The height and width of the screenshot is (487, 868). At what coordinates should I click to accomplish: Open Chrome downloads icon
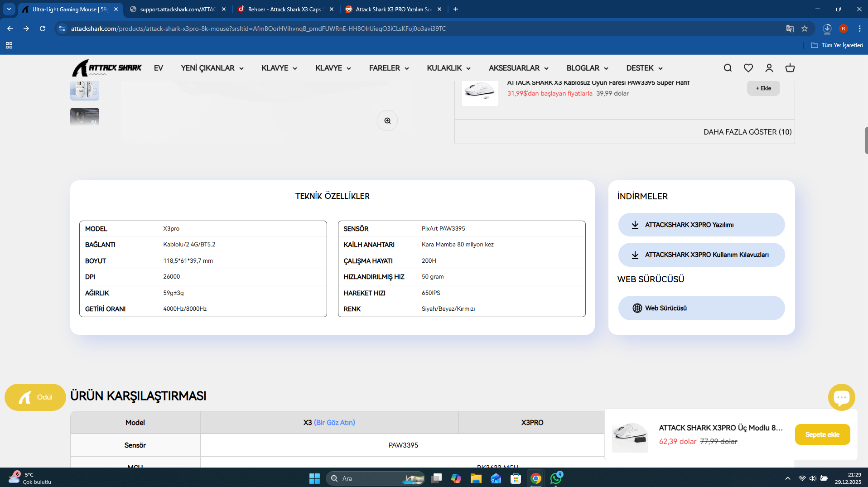[x=827, y=29]
